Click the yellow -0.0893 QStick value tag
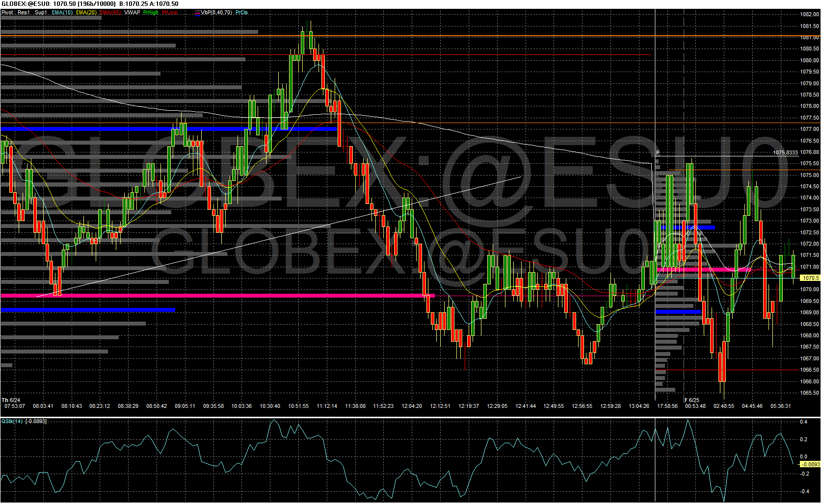 coord(810,464)
